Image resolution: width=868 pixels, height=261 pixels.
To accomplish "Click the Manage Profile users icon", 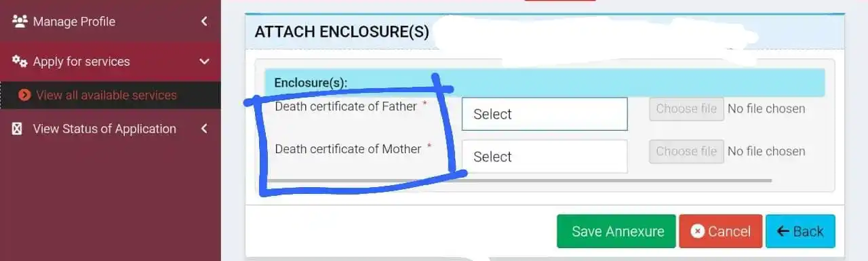I will click(x=19, y=21).
